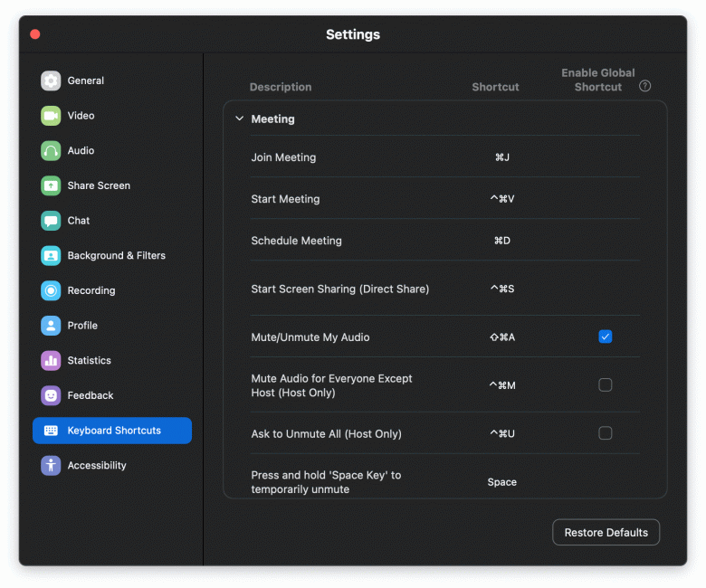Click 'Mute Audio for Everyone Except Host' text
This screenshot has height=588, width=706.
coord(331,385)
